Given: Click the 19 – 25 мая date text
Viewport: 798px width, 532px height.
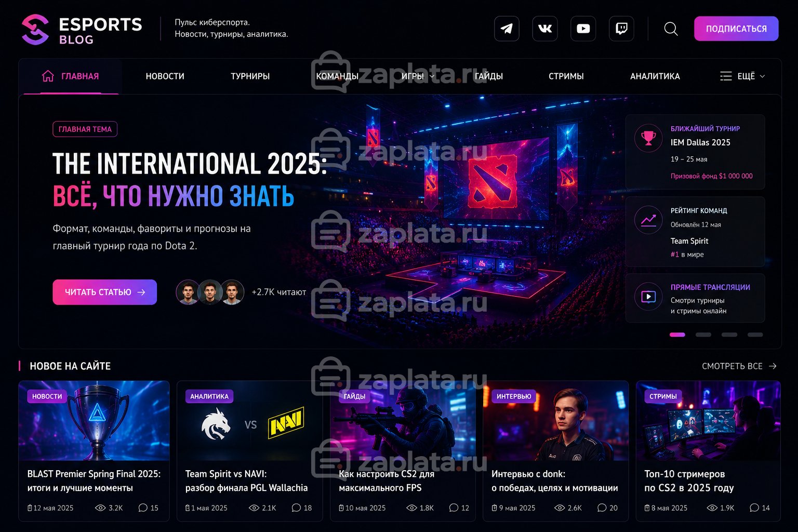Looking at the screenshot, I should coord(689,159).
